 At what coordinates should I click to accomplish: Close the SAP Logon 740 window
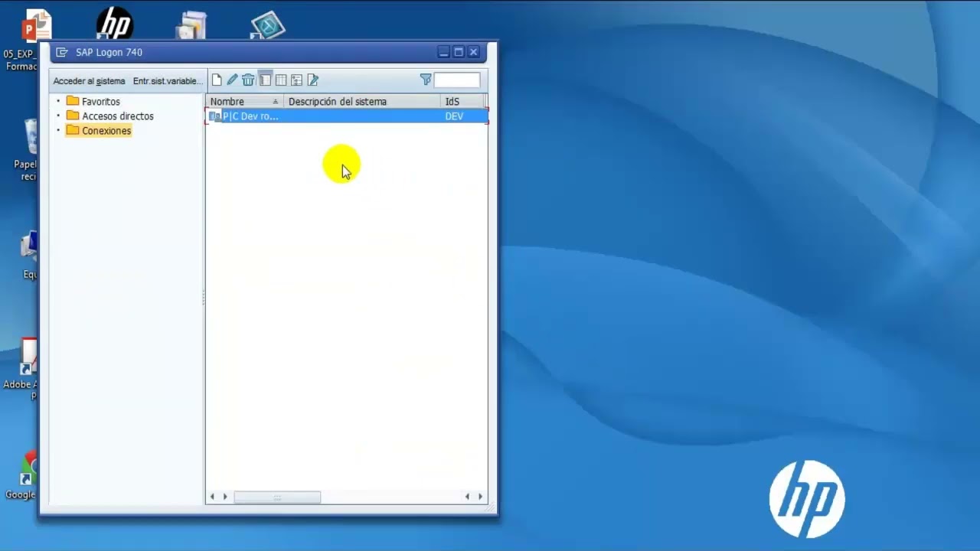pyautogui.click(x=473, y=52)
